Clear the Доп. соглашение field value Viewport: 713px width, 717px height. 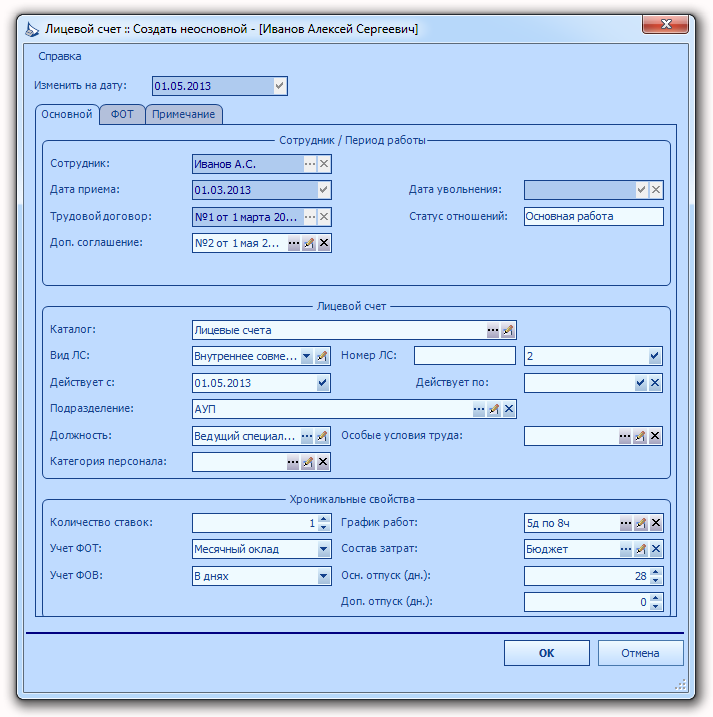tap(324, 243)
